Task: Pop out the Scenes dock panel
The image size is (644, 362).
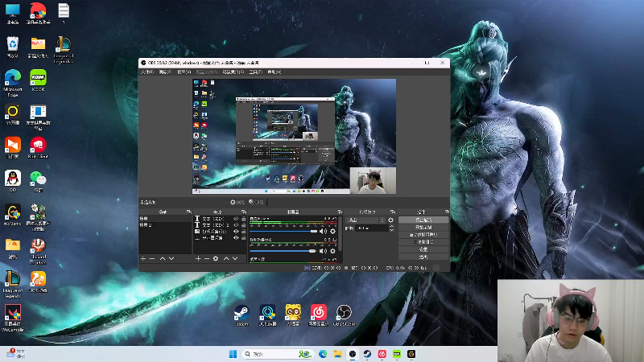Action: [x=188, y=212]
